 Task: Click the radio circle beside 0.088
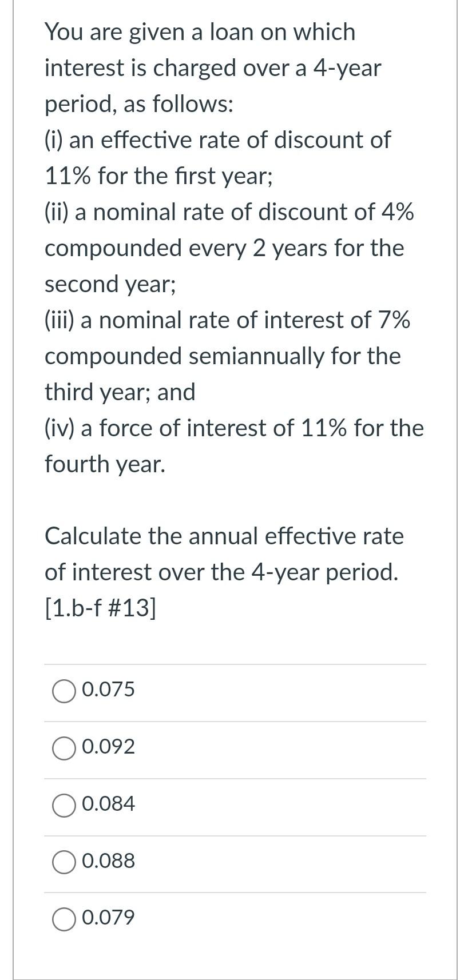65,862
